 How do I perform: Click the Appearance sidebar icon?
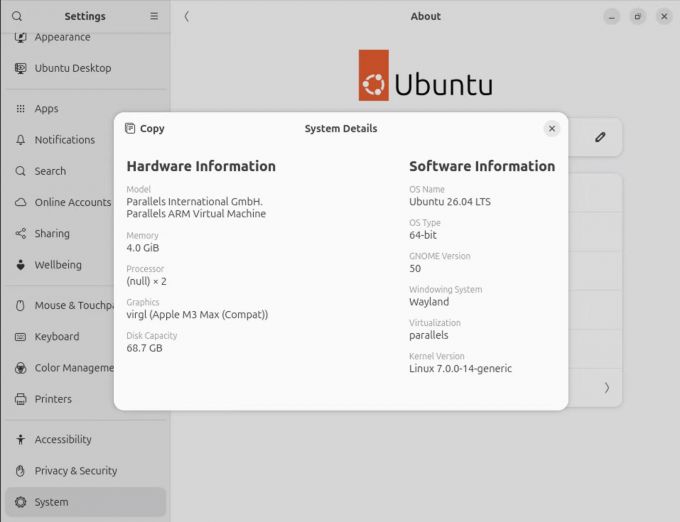pyautogui.click(x=20, y=37)
